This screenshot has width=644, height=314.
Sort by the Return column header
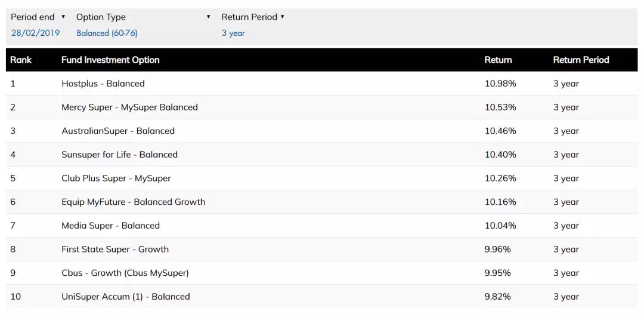(498, 60)
